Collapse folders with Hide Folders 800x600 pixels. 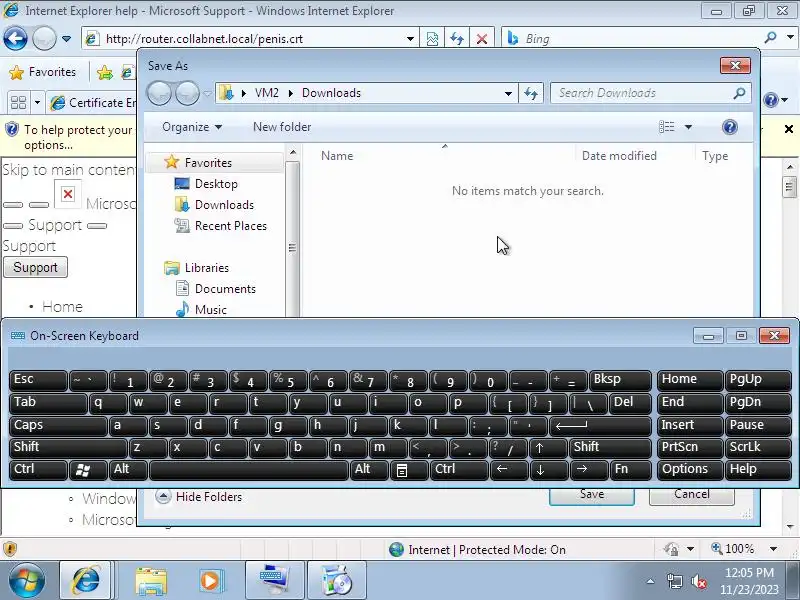[x=199, y=496]
